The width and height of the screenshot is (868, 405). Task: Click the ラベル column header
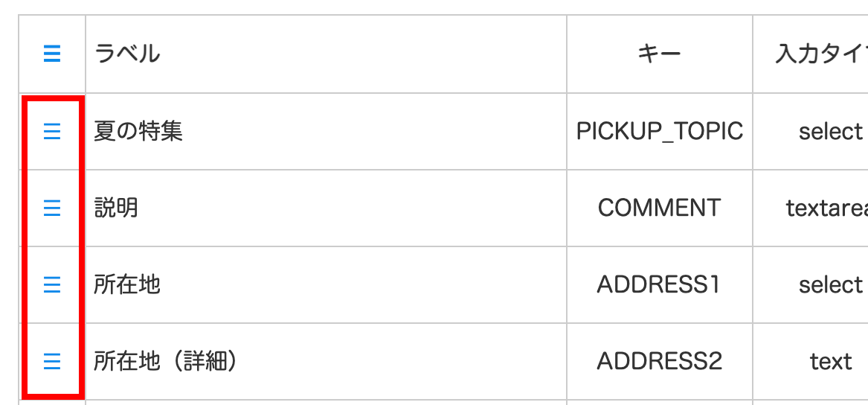pyautogui.click(x=127, y=54)
